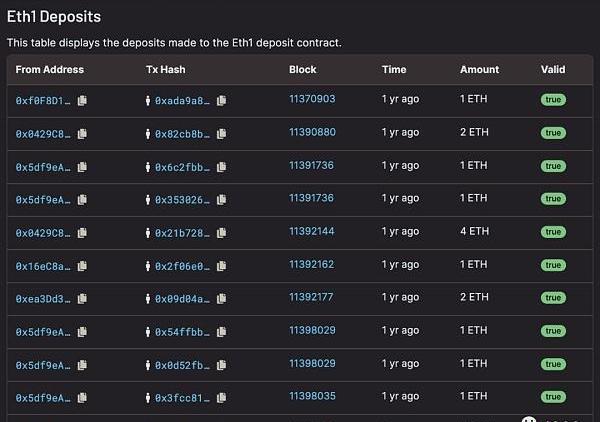Open the 0xf0F8D1 address link

[x=43, y=100]
